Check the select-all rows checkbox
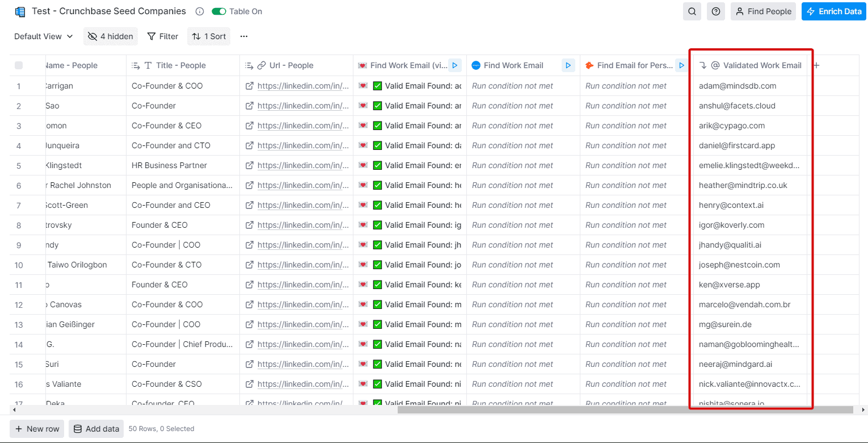 coord(19,65)
